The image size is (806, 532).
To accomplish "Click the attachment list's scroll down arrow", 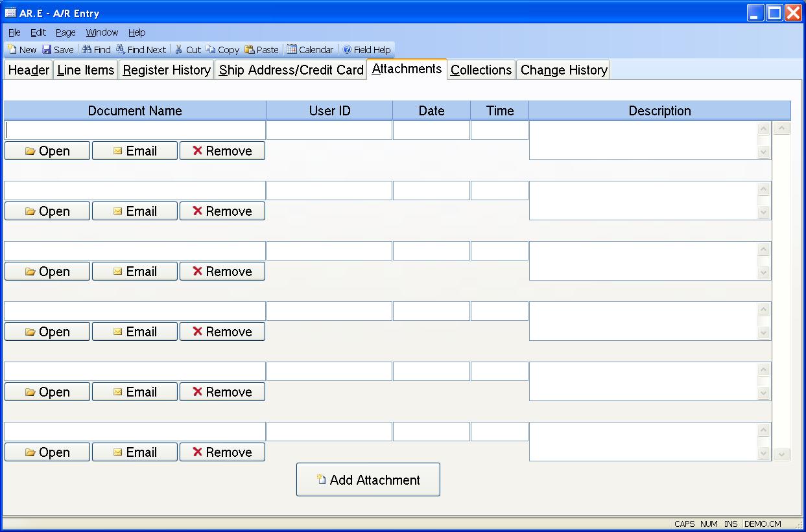I will pos(782,454).
